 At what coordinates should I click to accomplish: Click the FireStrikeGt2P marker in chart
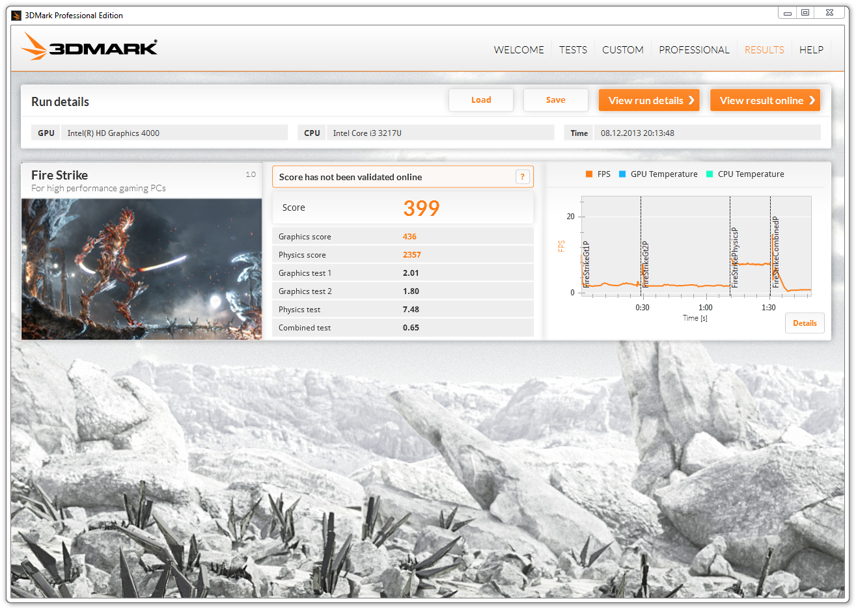tap(645, 264)
